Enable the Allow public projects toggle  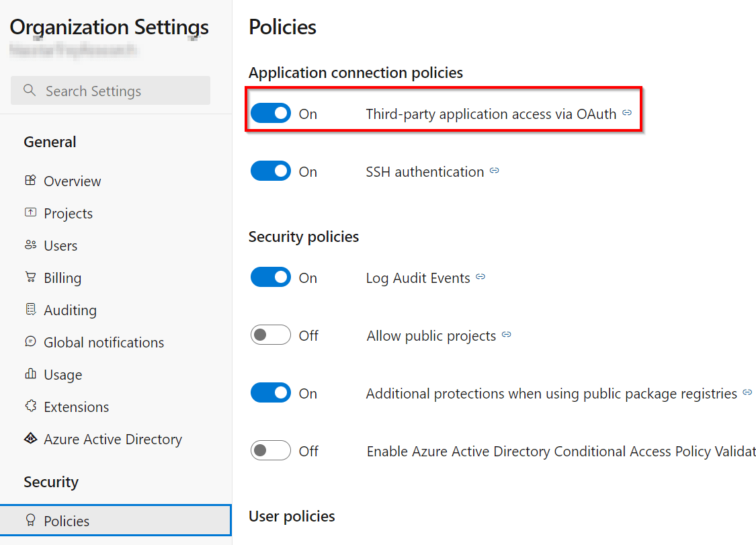pos(271,335)
